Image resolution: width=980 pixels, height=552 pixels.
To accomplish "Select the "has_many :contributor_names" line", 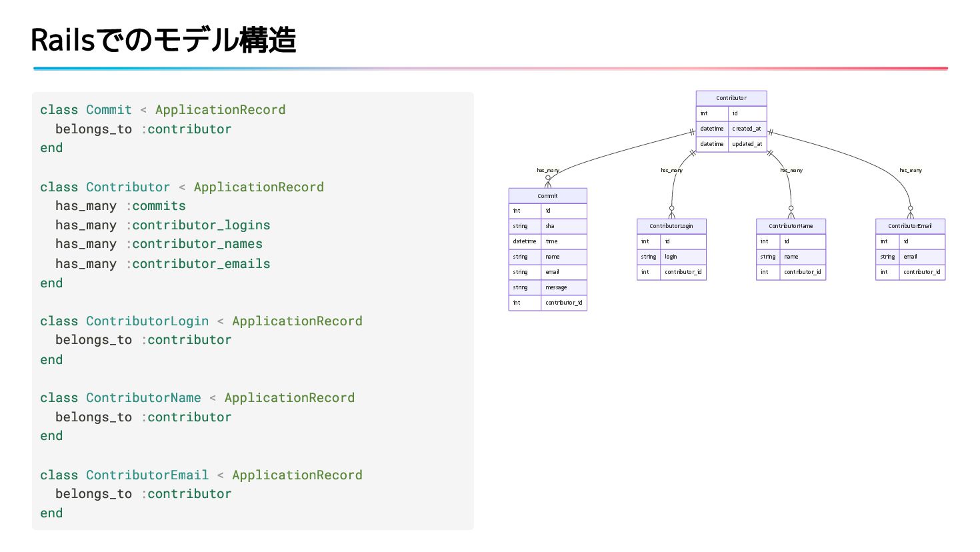I will [159, 244].
